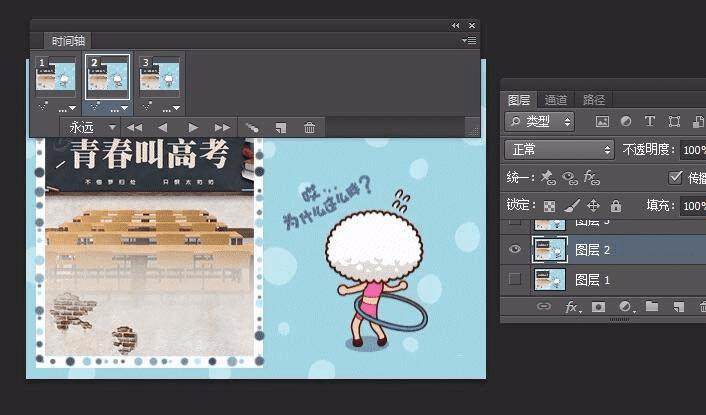Play the timeline animation
The image size is (706, 415).
tap(193, 128)
